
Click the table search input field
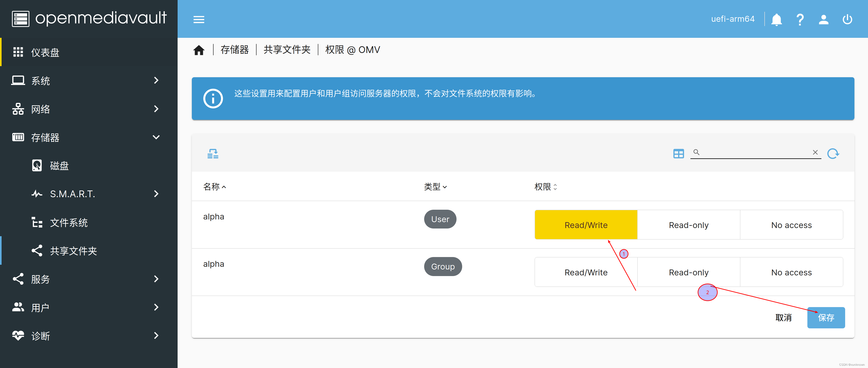click(x=755, y=152)
